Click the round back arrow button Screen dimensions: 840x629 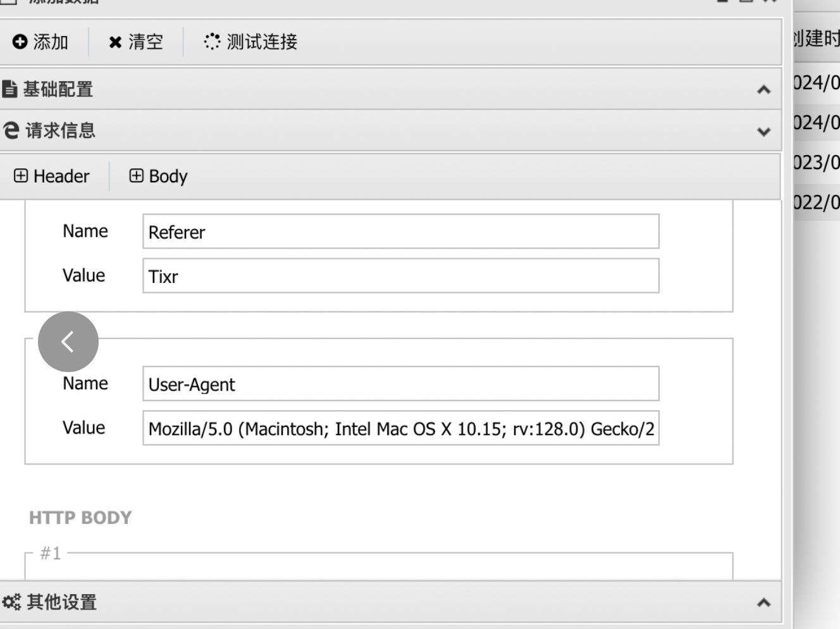click(x=68, y=342)
